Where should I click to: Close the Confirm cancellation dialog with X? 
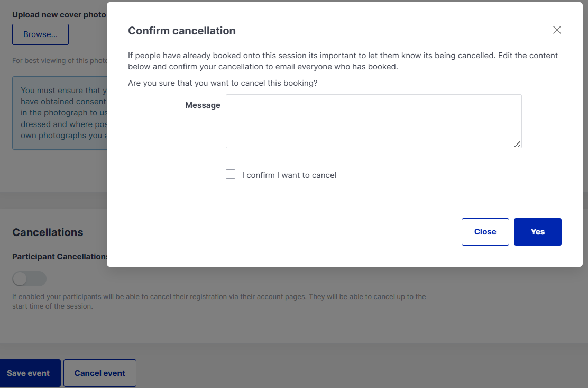[x=557, y=30]
